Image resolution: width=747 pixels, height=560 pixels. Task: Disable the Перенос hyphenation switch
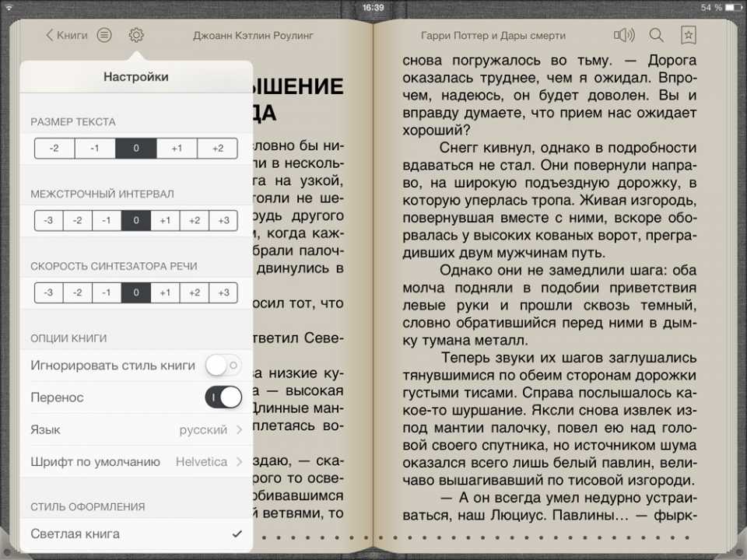pos(223,397)
